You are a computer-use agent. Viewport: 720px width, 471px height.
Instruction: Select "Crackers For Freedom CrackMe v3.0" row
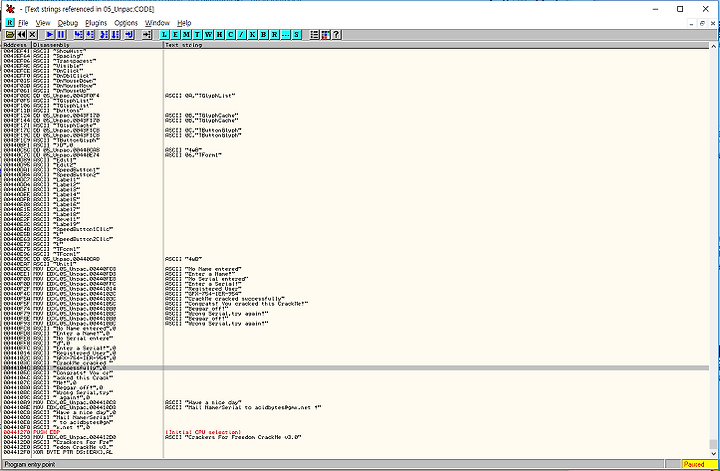[x=356, y=437]
